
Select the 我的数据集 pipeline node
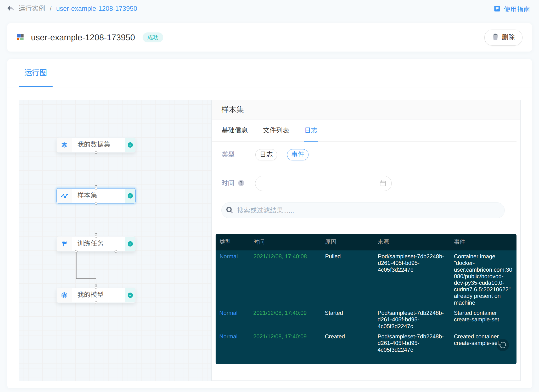[x=96, y=145]
